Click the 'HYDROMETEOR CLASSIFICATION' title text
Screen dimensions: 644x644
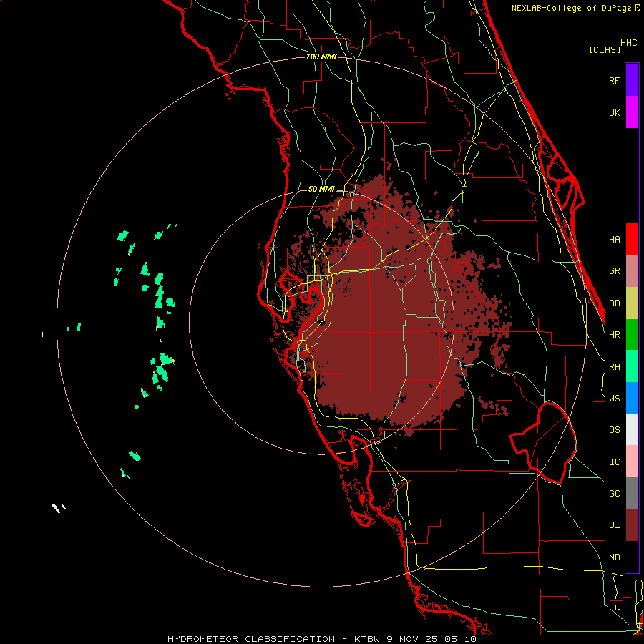pyautogui.click(x=251, y=639)
